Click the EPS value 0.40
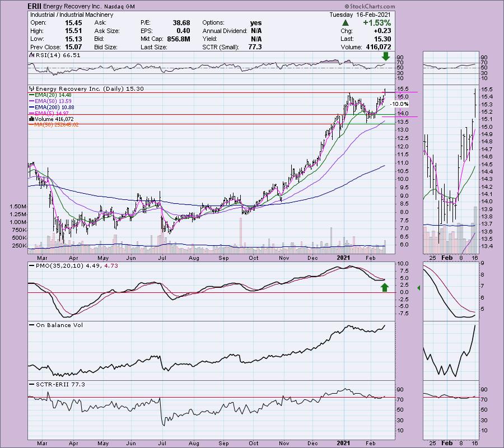 tap(183, 31)
